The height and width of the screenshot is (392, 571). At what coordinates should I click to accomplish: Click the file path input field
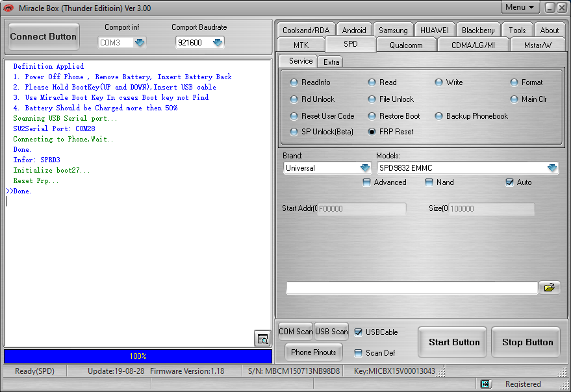(412, 288)
